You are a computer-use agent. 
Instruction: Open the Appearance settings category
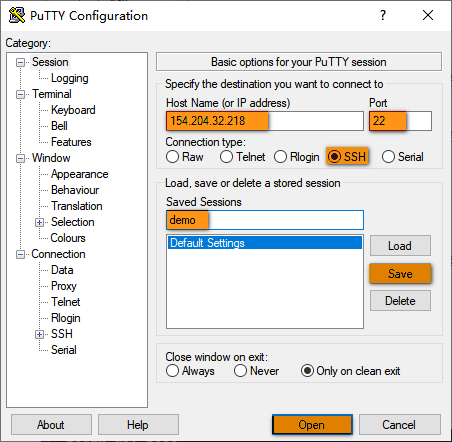click(79, 174)
